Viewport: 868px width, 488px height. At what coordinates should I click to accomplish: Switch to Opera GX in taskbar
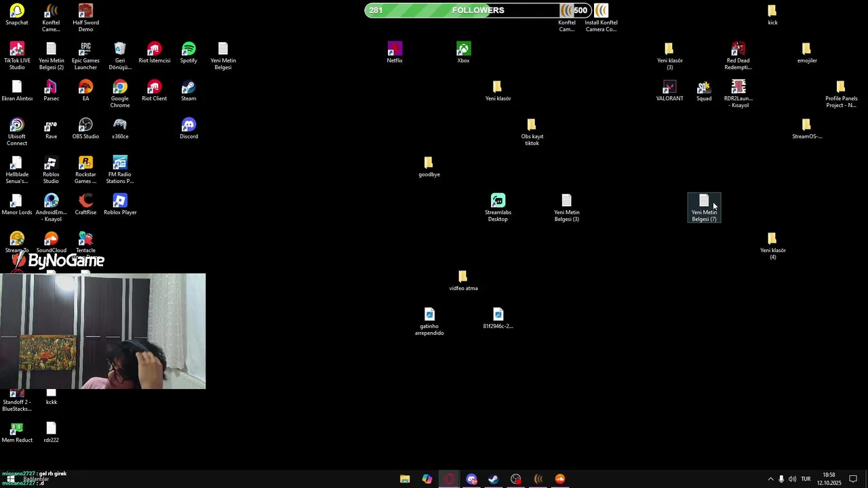click(x=449, y=479)
